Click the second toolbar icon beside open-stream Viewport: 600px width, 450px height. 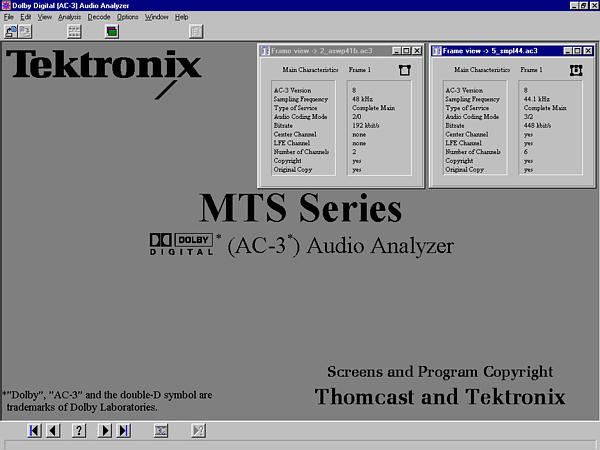coord(25,31)
